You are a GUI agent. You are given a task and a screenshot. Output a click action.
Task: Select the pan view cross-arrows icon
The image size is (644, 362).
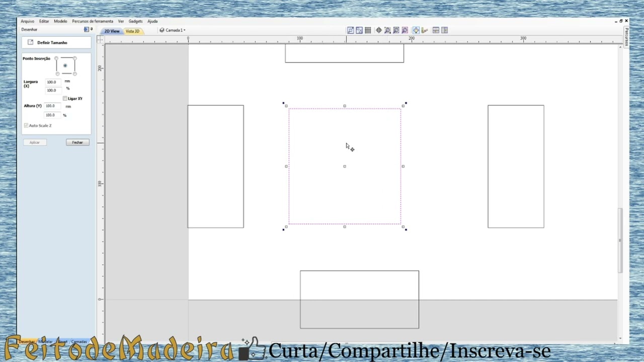[379, 30]
